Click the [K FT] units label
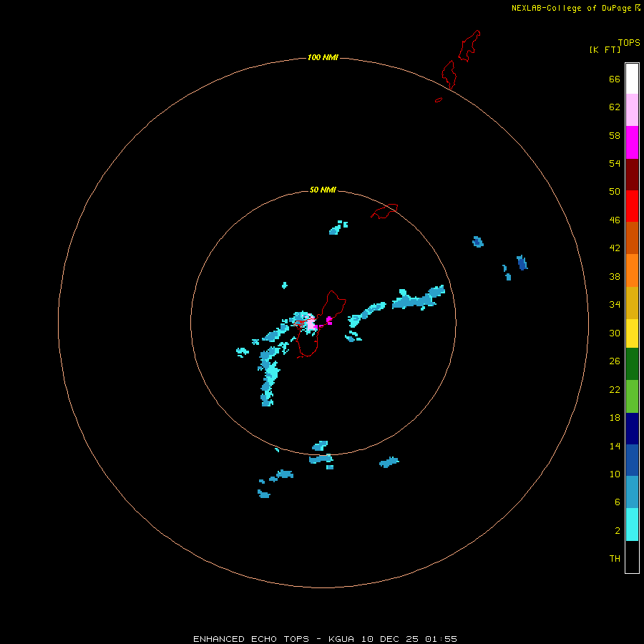Image resolution: width=644 pixels, height=644 pixels. pyautogui.click(x=605, y=49)
